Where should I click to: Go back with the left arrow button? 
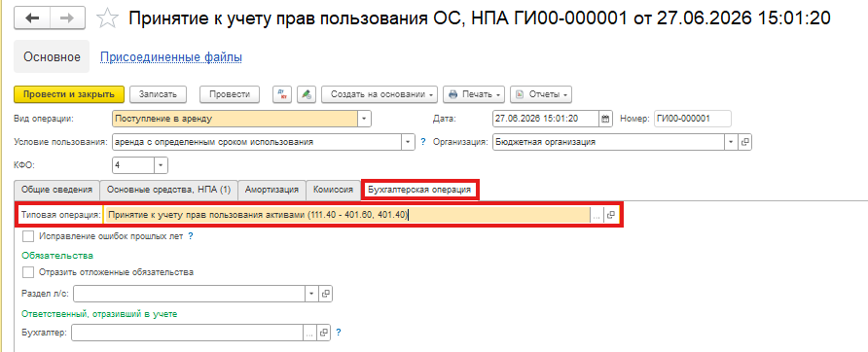click(32, 18)
